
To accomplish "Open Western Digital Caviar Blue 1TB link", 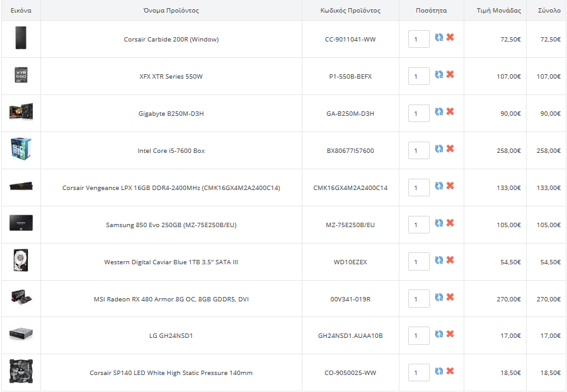I will click(171, 262).
